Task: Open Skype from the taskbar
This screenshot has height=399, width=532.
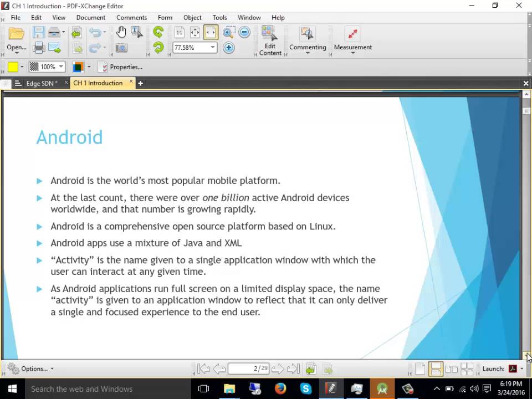Action: pos(305,388)
